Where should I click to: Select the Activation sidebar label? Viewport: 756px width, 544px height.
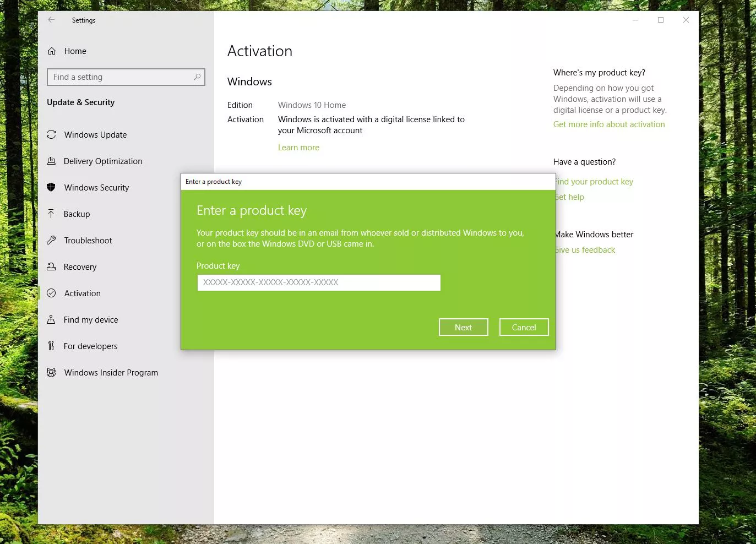[x=83, y=293]
